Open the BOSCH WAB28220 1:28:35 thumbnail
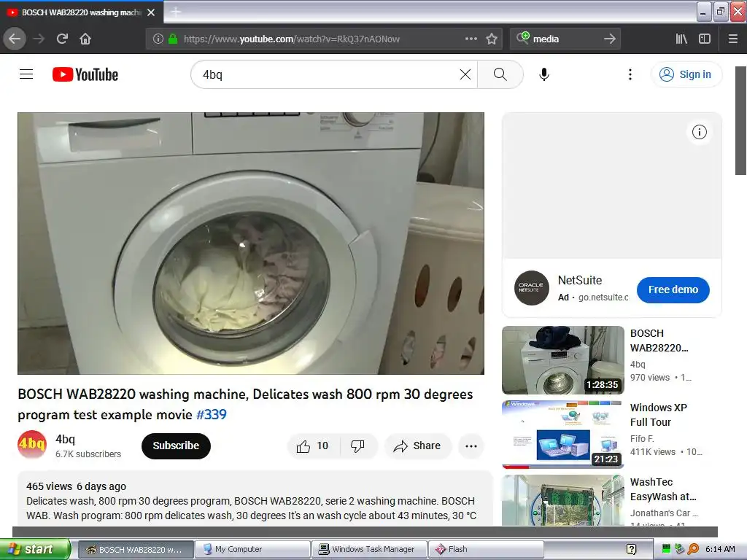 [563, 360]
